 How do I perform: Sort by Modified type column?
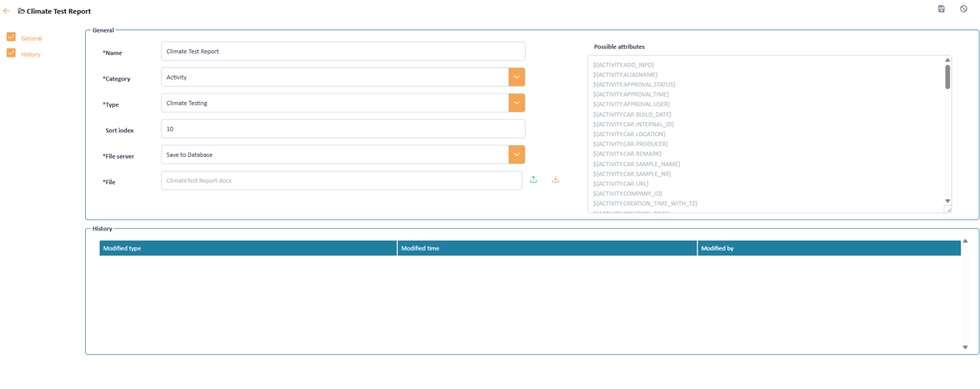[248, 248]
